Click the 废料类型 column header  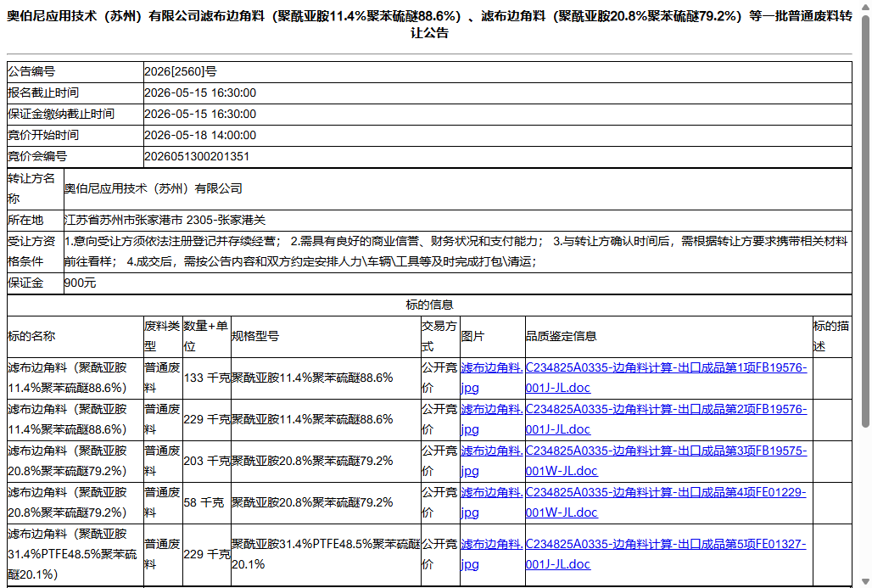click(162, 337)
